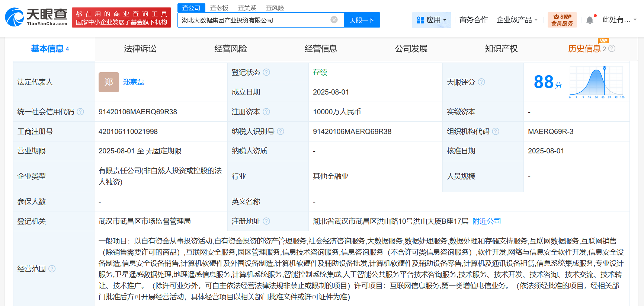Expand the 企业级产品 dropdown
The image size is (644, 306).
517,20
